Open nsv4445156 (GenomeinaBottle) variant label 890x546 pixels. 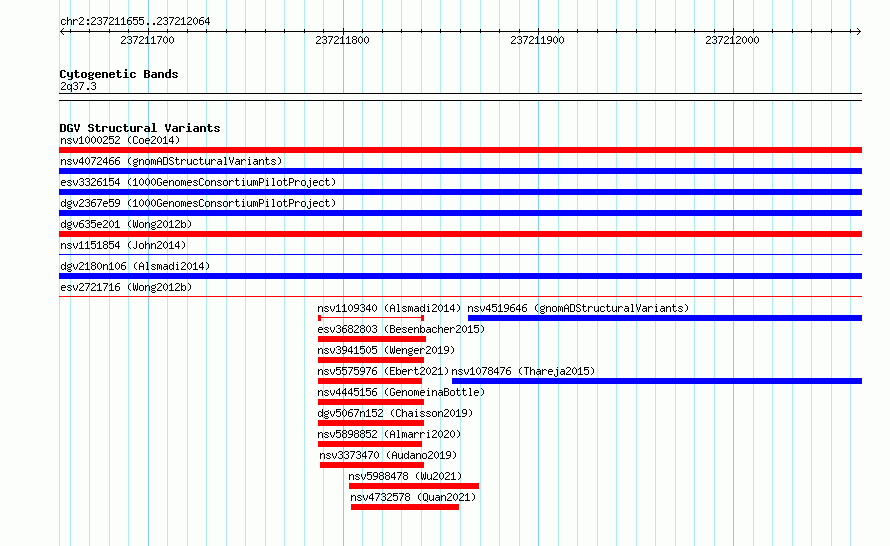click(401, 392)
